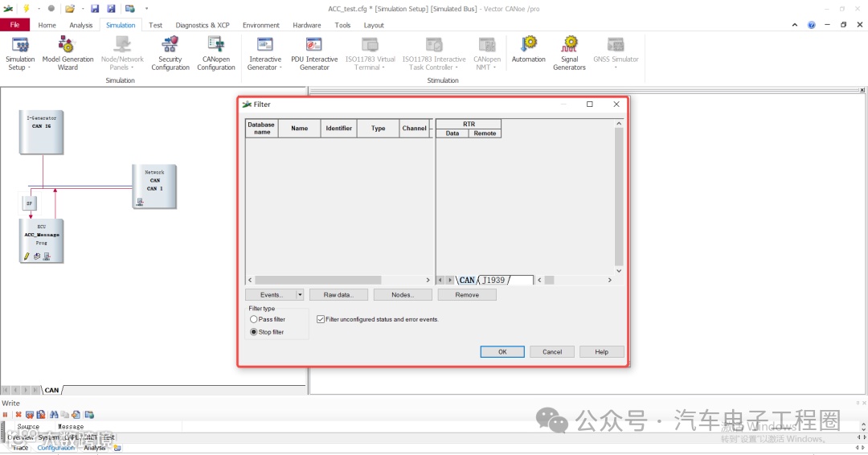The height and width of the screenshot is (455, 868).
Task: Click the pencil edit icon on ACC_Message node
Action: coord(26,256)
